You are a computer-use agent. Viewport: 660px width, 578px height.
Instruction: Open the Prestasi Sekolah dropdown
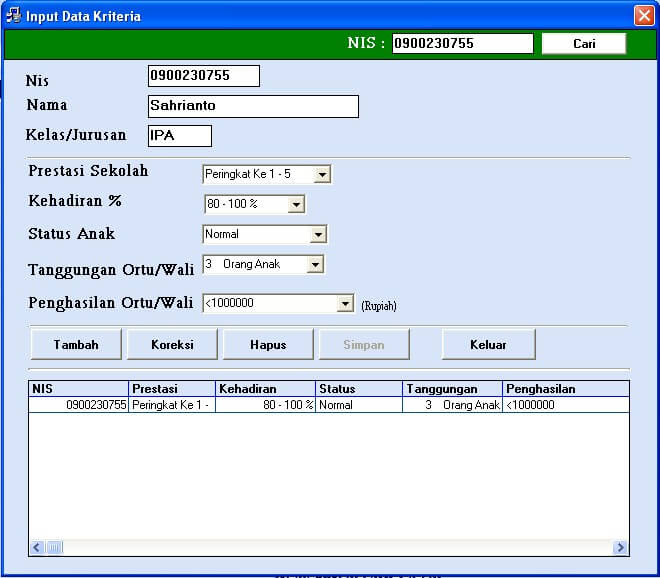tap(322, 174)
